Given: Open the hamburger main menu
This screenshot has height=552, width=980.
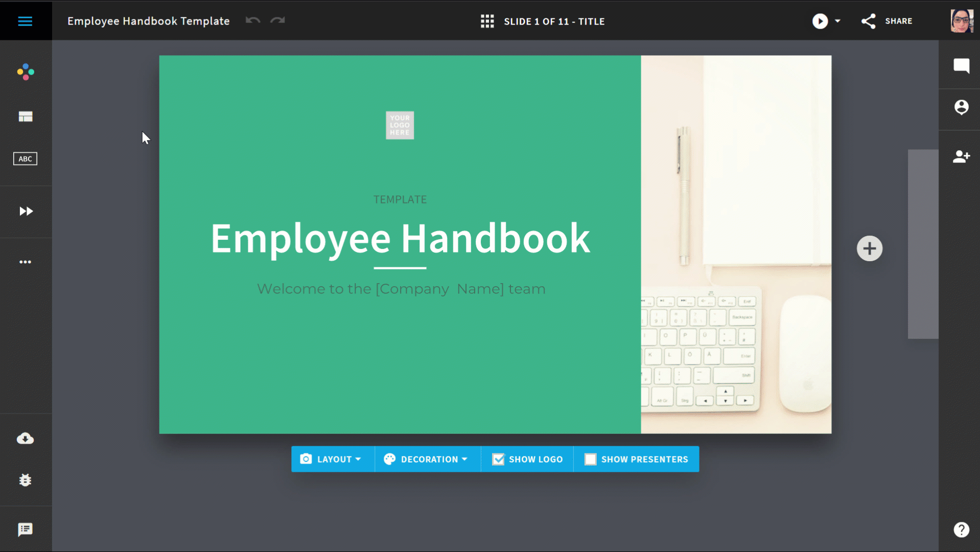Looking at the screenshot, I should click(x=25, y=21).
